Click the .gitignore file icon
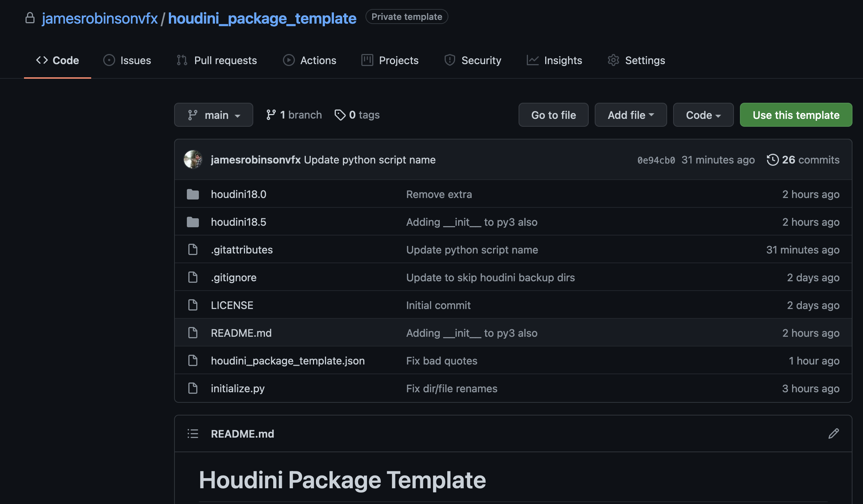This screenshot has width=863, height=504. click(193, 277)
